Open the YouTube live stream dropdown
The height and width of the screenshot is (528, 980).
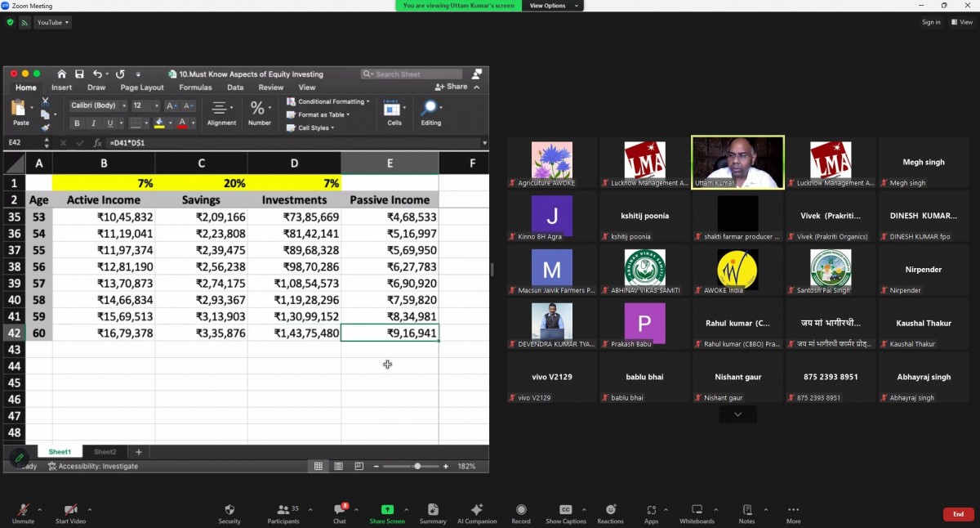tap(53, 22)
